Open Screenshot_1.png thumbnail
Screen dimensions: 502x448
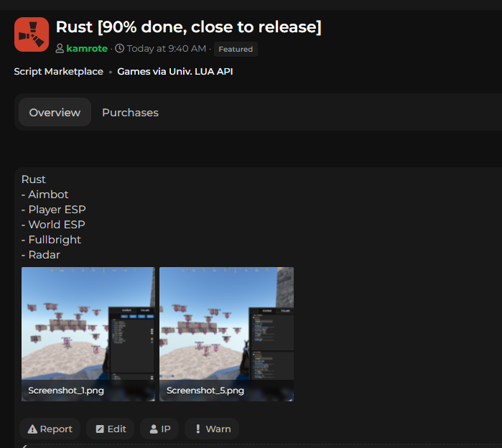point(88,334)
